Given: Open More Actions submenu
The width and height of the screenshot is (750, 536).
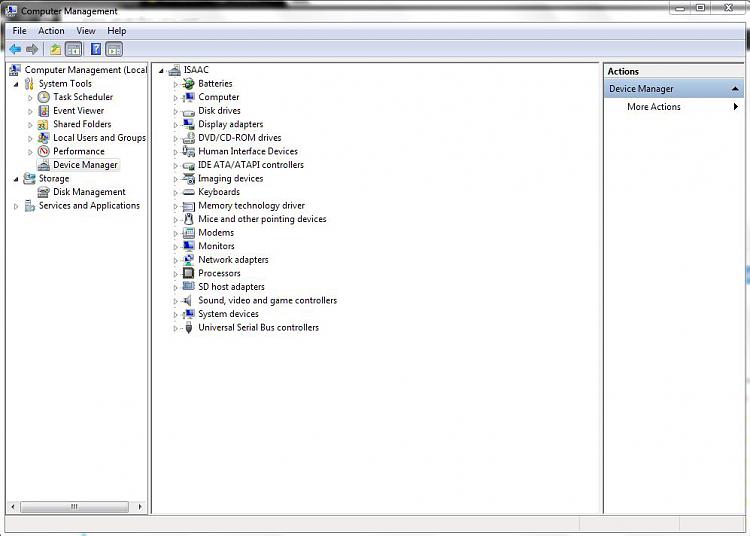Looking at the screenshot, I should point(673,107).
